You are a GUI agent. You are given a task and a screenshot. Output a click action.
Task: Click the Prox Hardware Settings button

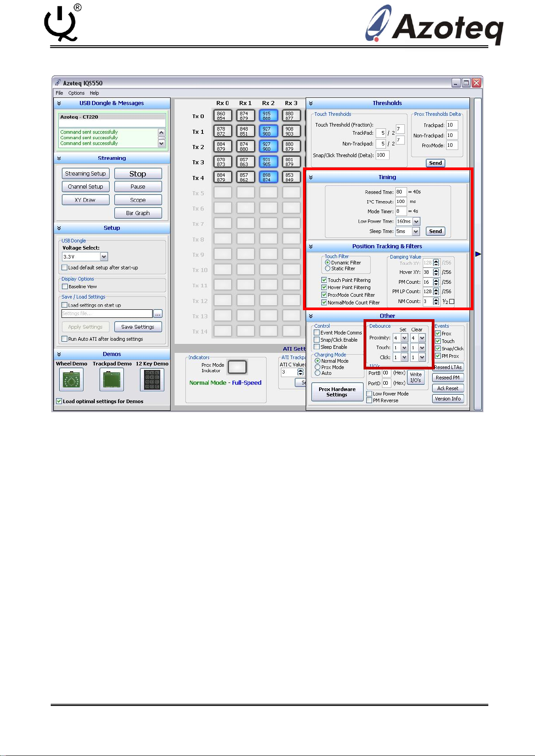coord(337,392)
